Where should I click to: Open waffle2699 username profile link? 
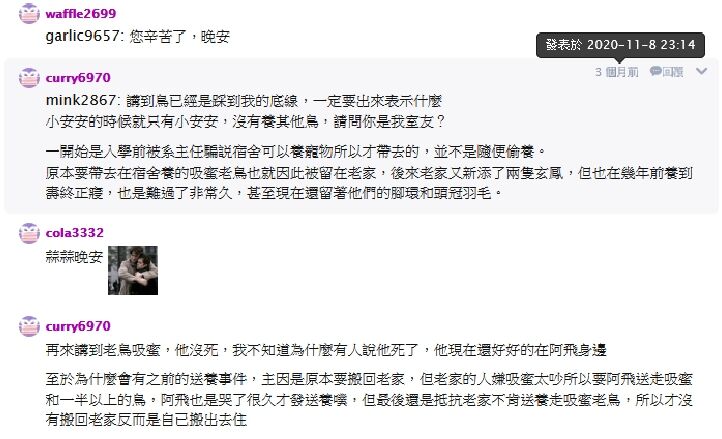pos(81,13)
